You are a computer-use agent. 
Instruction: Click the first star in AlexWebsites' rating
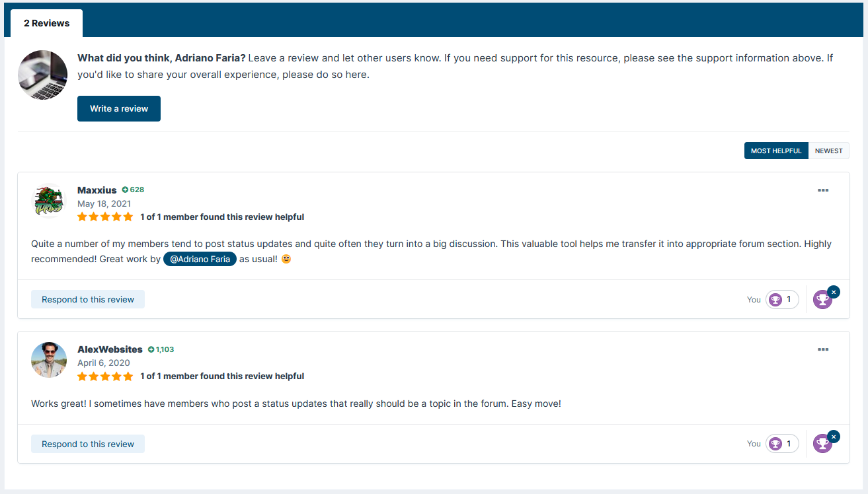click(83, 376)
